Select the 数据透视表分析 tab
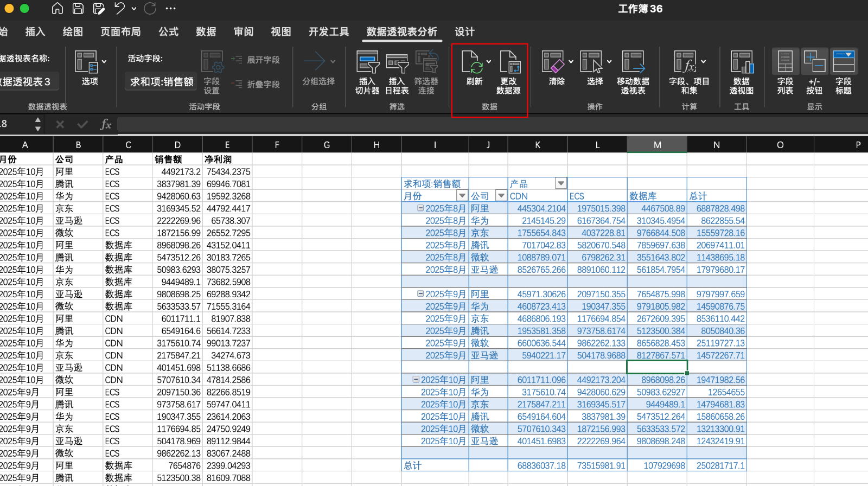 [402, 31]
